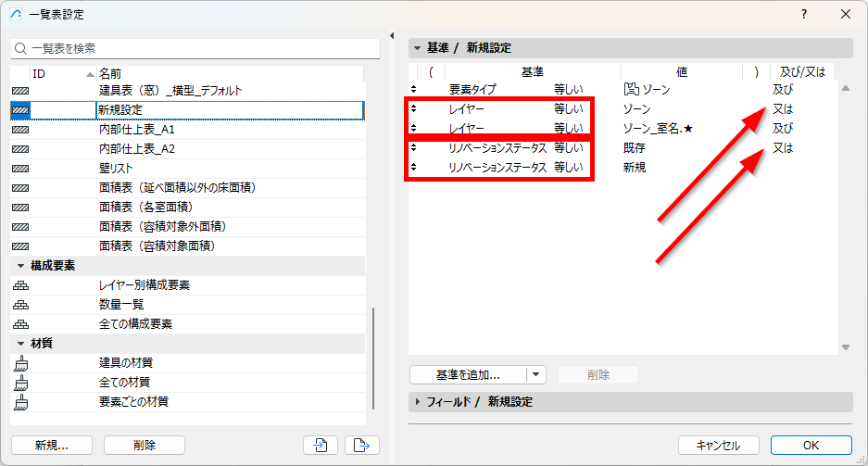868x466 pixels.
Task: Click the component icon of 全ての構成要素
Action: click(21, 324)
